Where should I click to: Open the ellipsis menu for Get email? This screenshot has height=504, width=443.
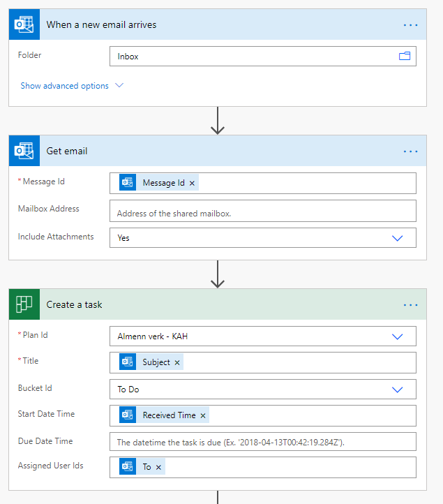point(410,151)
